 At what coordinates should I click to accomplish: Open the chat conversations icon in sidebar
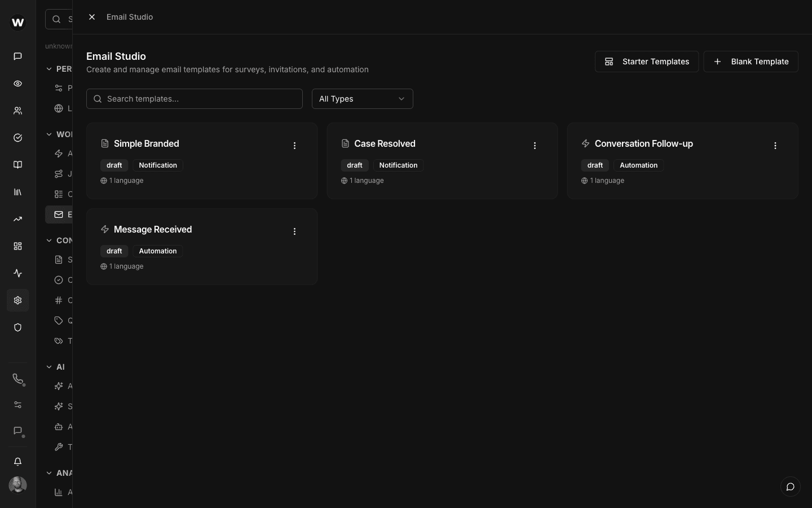[17, 56]
